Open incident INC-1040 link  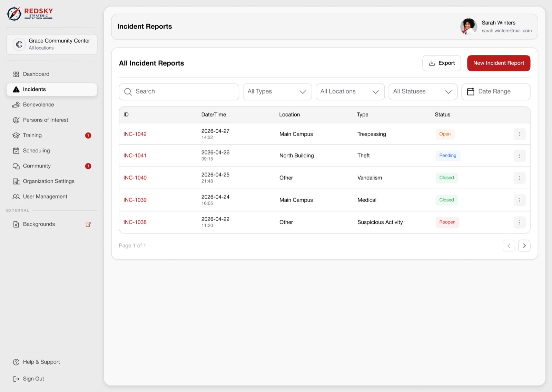135,178
